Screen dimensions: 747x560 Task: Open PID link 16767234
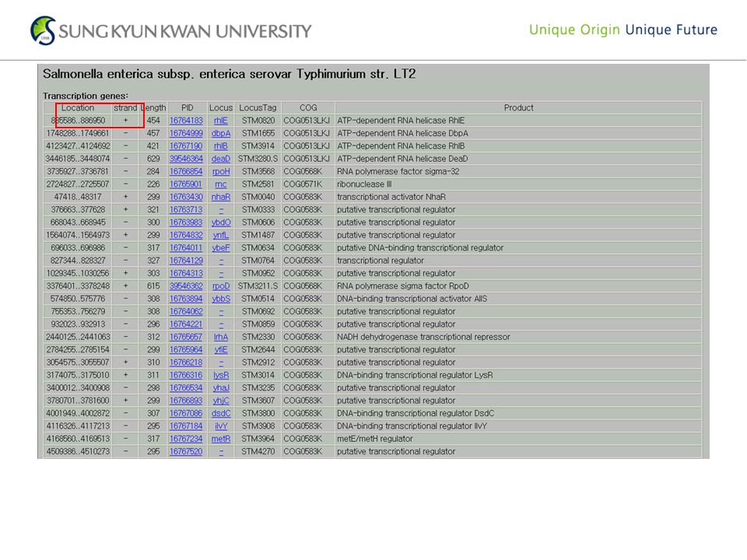(186, 439)
